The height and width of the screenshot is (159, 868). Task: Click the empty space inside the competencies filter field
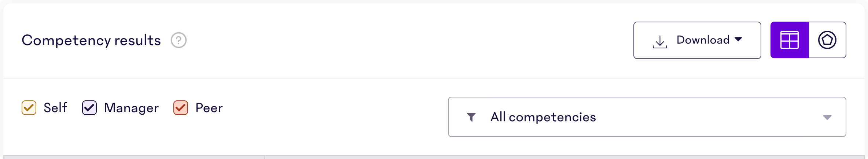pyautogui.click(x=707, y=117)
